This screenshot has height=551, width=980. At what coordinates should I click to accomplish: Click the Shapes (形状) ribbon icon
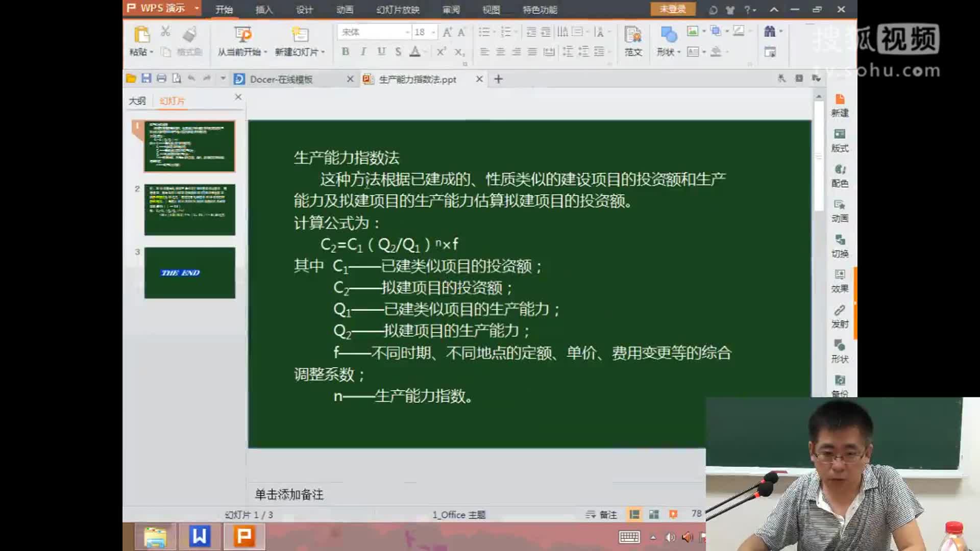(668, 35)
